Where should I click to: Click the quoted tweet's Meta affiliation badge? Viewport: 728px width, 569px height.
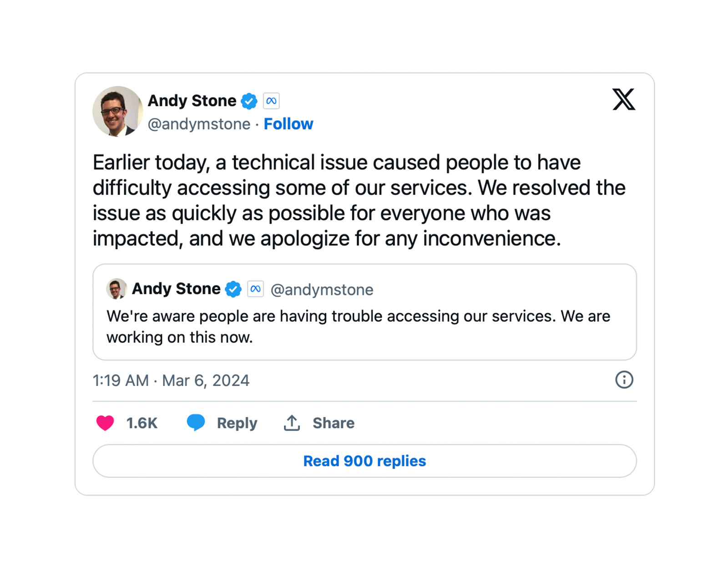(256, 289)
